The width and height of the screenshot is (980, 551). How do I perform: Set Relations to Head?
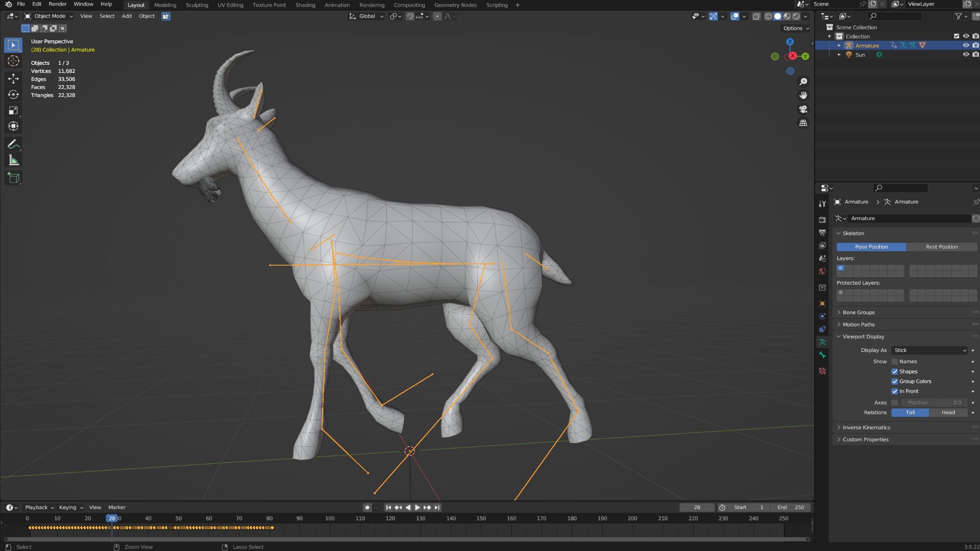pos(948,413)
